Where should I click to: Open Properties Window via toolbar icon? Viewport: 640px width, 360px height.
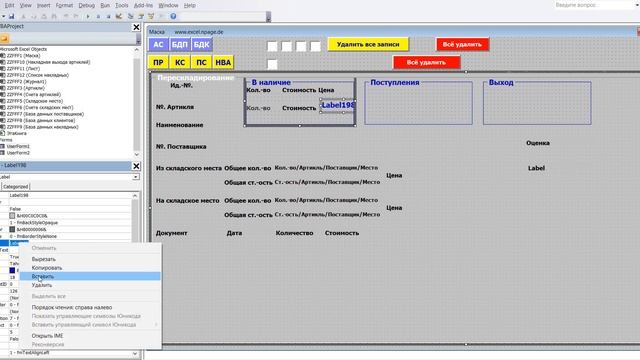pyautogui.click(x=141, y=16)
